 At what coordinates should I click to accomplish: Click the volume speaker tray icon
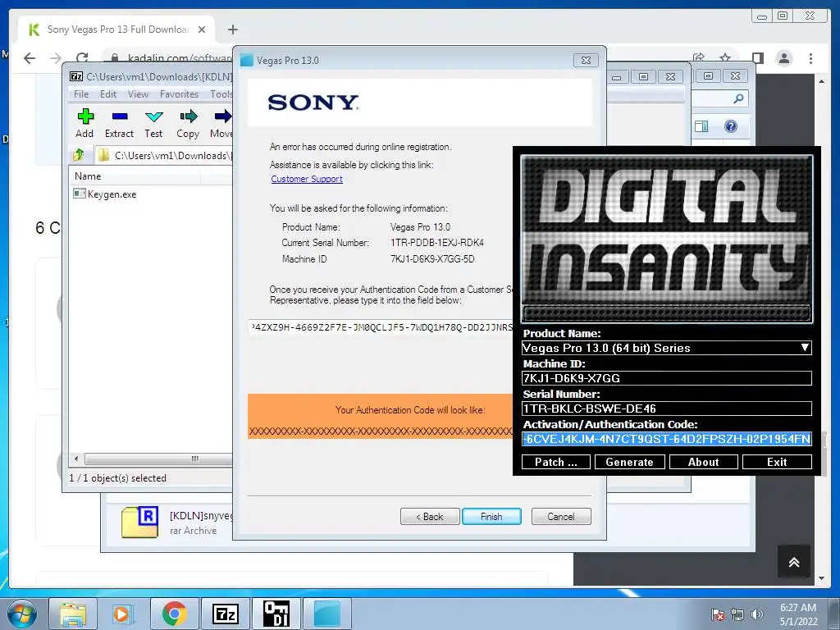point(756,614)
